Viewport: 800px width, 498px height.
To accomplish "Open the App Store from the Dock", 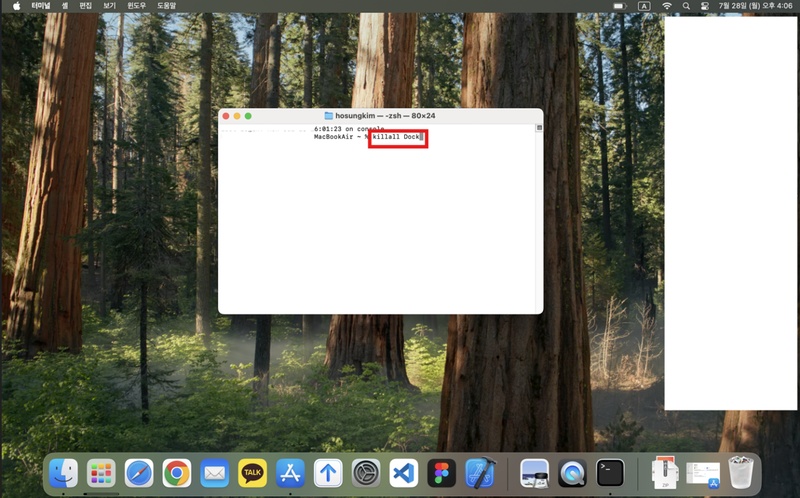I will click(x=290, y=473).
